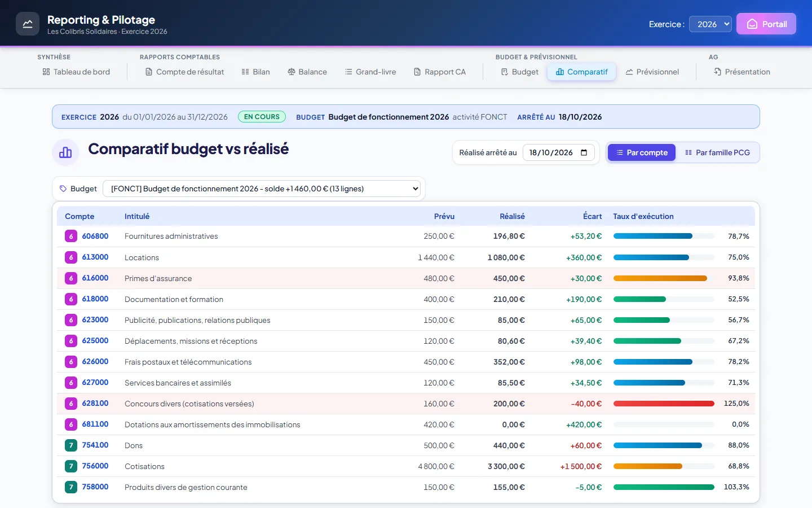Viewport: 812px width, 508px height.
Task: Open the calendar picker icon in date field
Action: click(x=584, y=152)
